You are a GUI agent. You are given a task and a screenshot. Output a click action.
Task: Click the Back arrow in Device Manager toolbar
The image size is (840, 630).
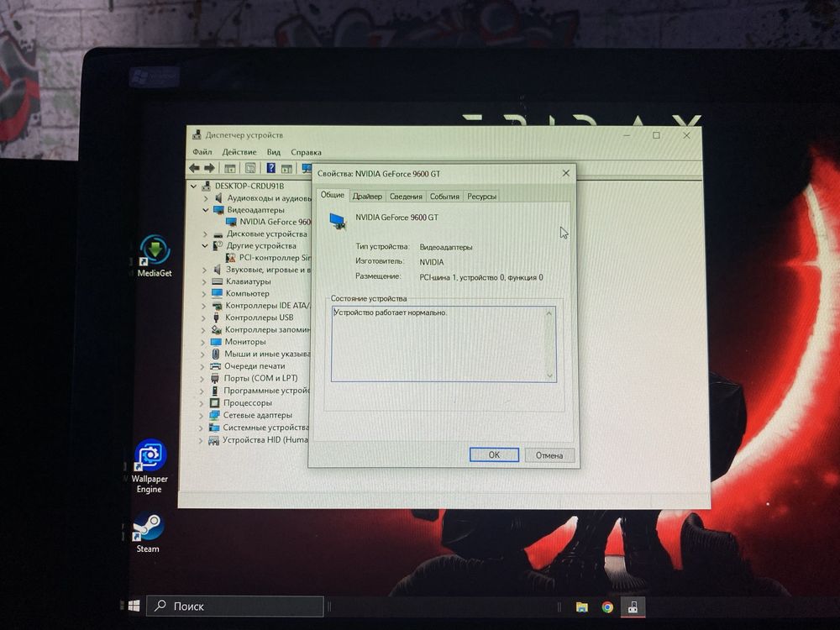tap(195, 168)
